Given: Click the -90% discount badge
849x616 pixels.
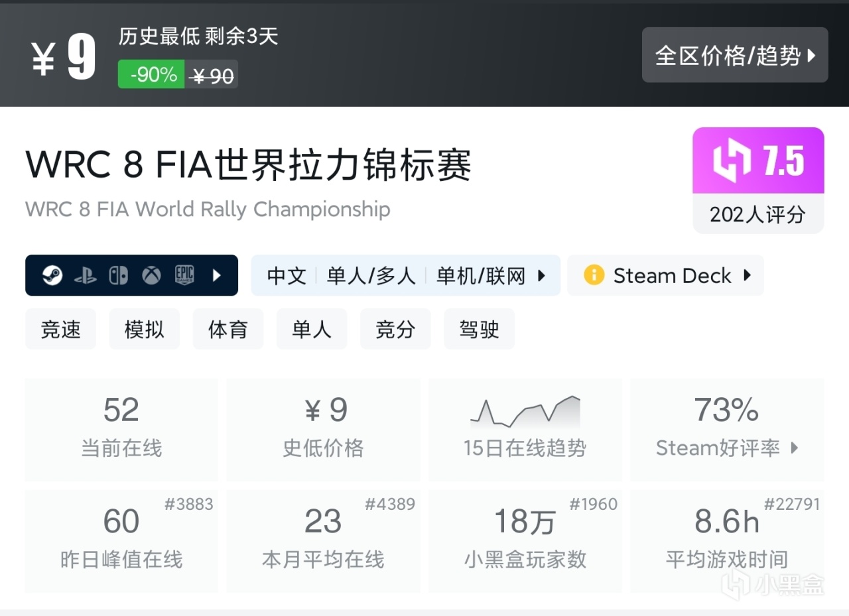Looking at the screenshot, I should pos(151,74).
